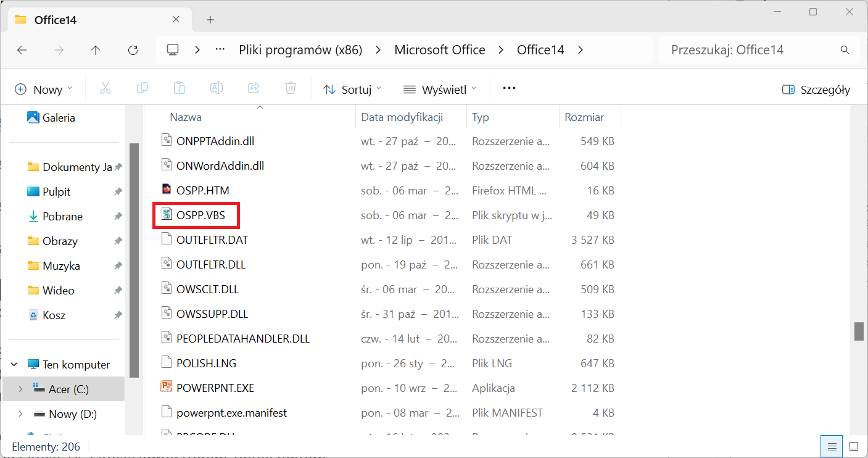Viewport: 868px width, 458px height.
Task: Switch to large thumbnails view icon
Action: click(x=854, y=446)
